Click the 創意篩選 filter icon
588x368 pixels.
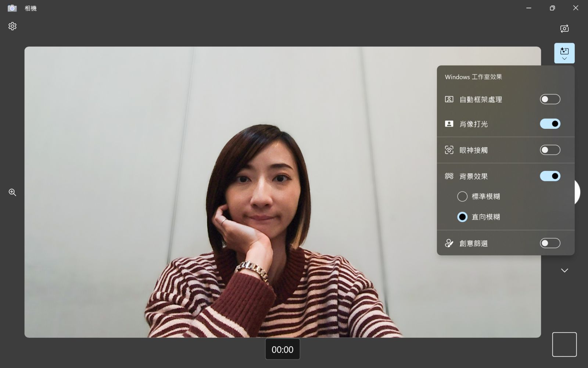point(449,243)
